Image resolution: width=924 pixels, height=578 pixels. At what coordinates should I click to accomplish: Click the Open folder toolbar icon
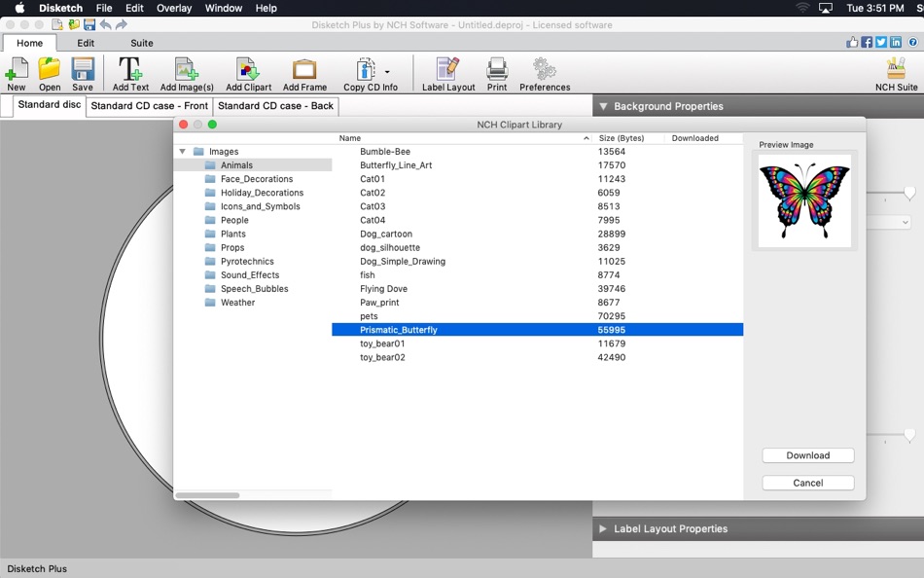point(50,74)
